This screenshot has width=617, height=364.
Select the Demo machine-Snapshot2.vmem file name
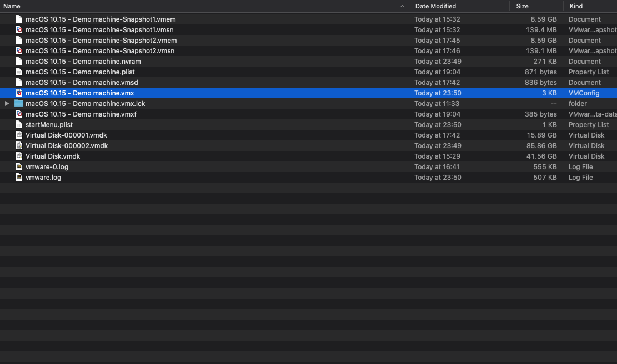[x=101, y=41]
